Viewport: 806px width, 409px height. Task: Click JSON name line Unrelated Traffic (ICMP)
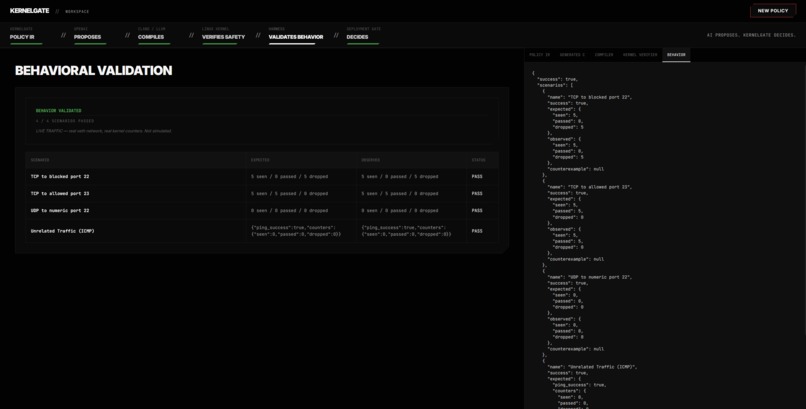[593, 367]
